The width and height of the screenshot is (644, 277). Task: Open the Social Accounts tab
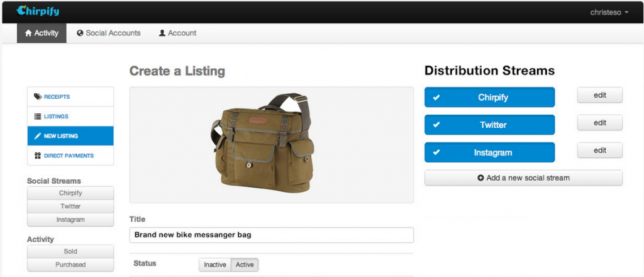click(109, 33)
